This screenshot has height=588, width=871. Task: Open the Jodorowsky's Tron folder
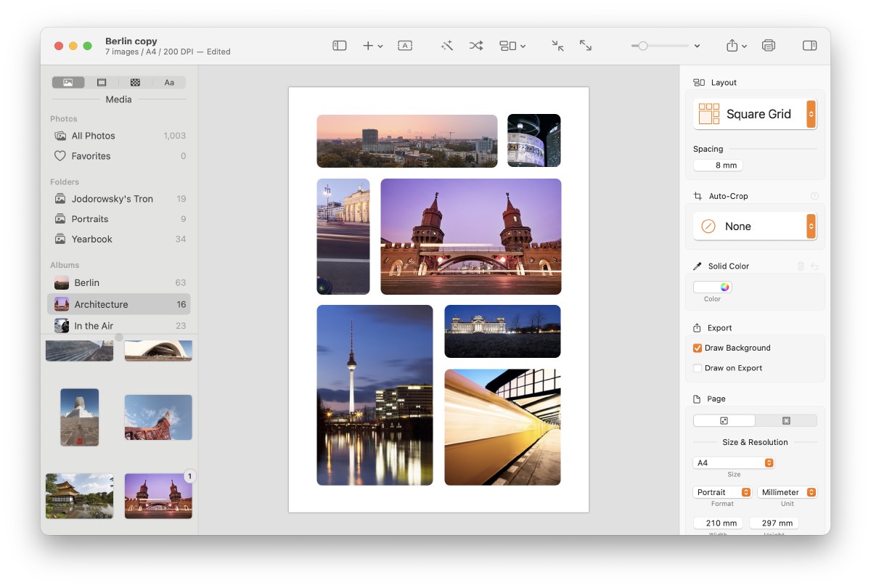pyautogui.click(x=119, y=199)
